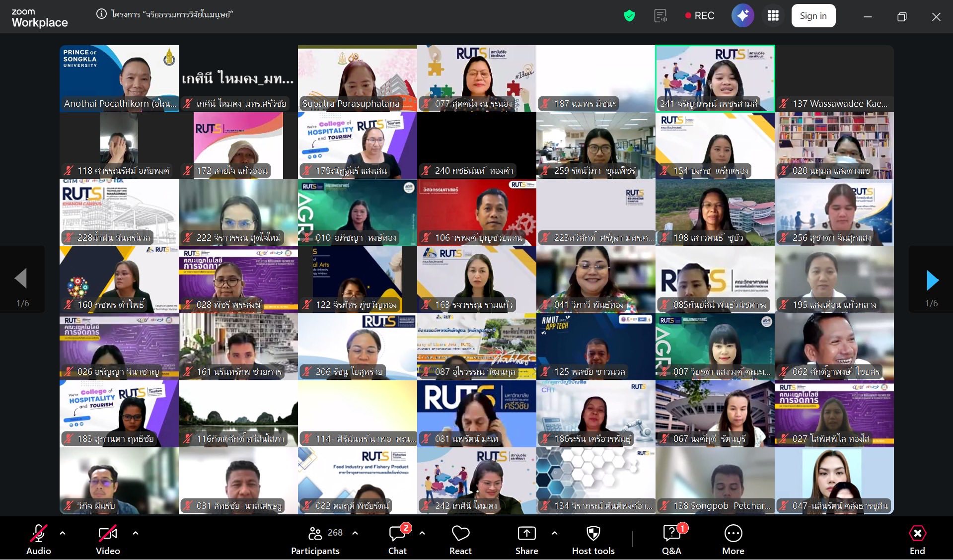Open the Participants list

tap(315, 539)
